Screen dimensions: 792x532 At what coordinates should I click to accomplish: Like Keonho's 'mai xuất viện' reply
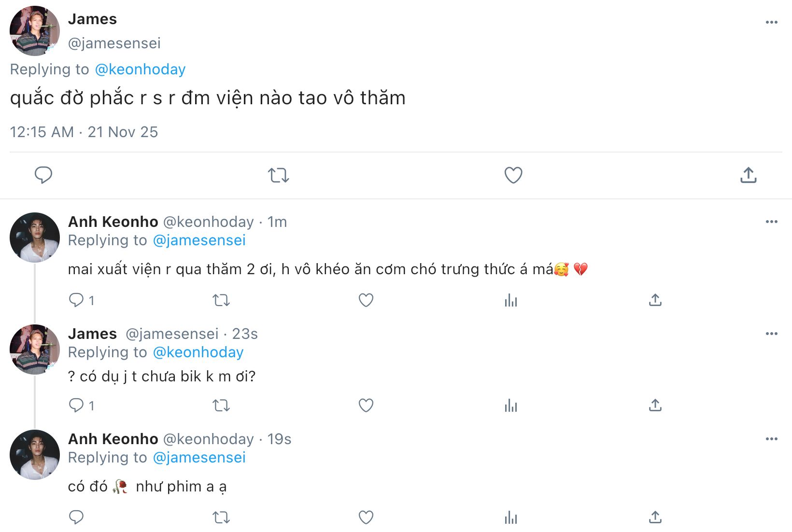click(366, 300)
